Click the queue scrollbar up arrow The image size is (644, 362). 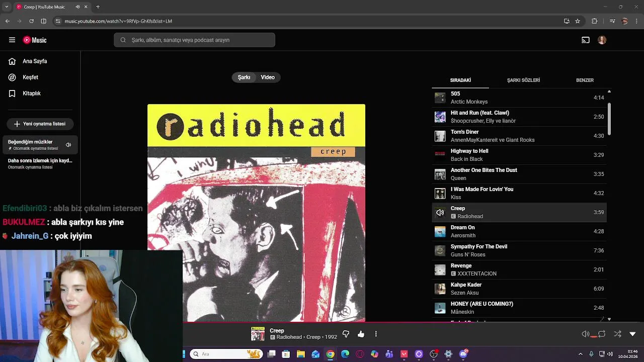(609, 92)
